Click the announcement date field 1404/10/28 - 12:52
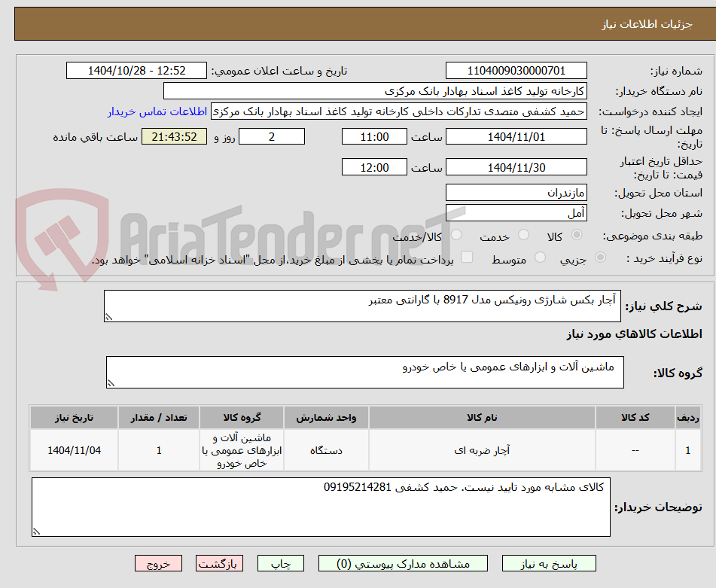This screenshot has width=716, height=588. 136,71
